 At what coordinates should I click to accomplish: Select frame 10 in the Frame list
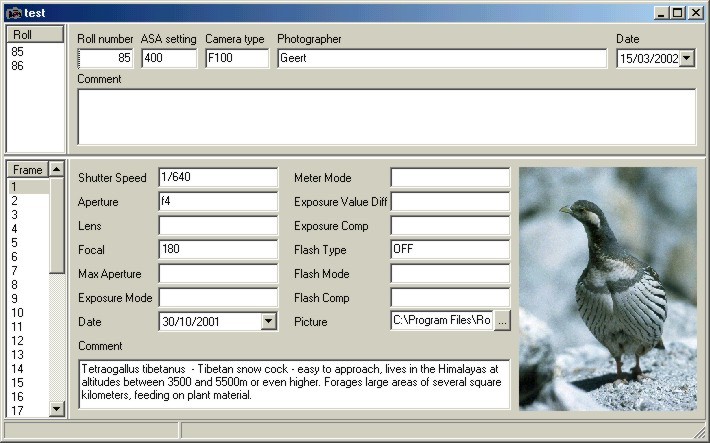[28, 313]
